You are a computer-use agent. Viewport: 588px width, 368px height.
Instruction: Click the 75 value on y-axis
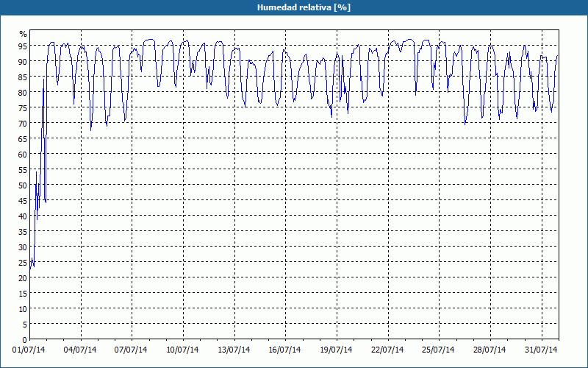coord(23,108)
